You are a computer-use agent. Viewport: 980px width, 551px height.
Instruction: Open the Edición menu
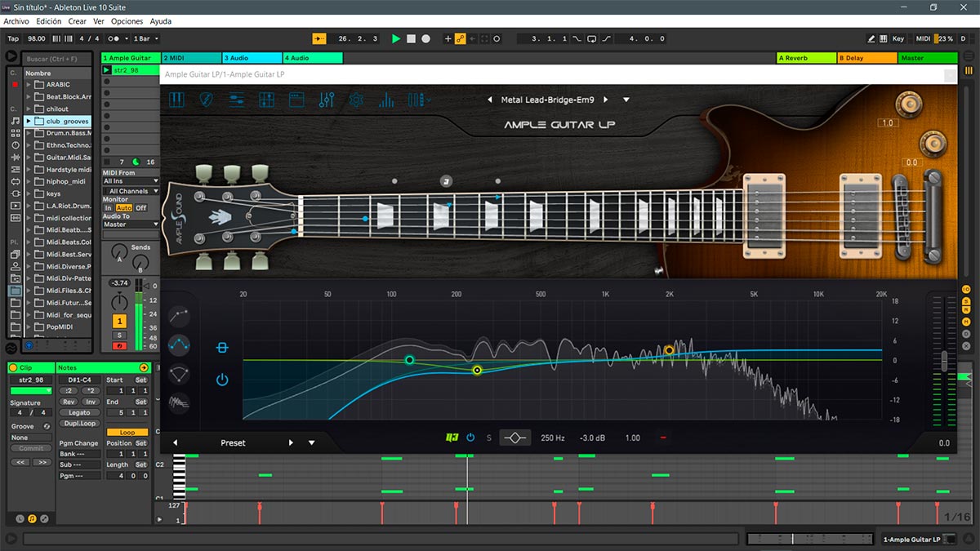pyautogui.click(x=49, y=21)
